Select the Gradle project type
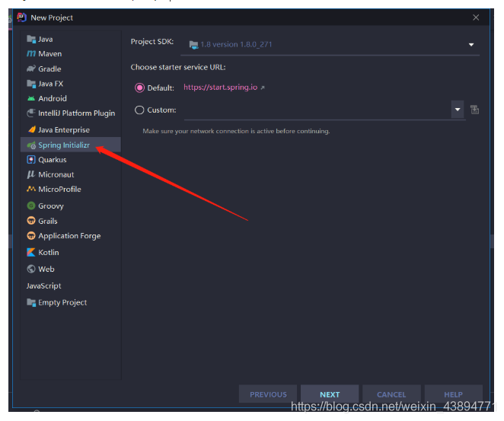This screenshot has width=504, height=421. (x=70, y=69)
